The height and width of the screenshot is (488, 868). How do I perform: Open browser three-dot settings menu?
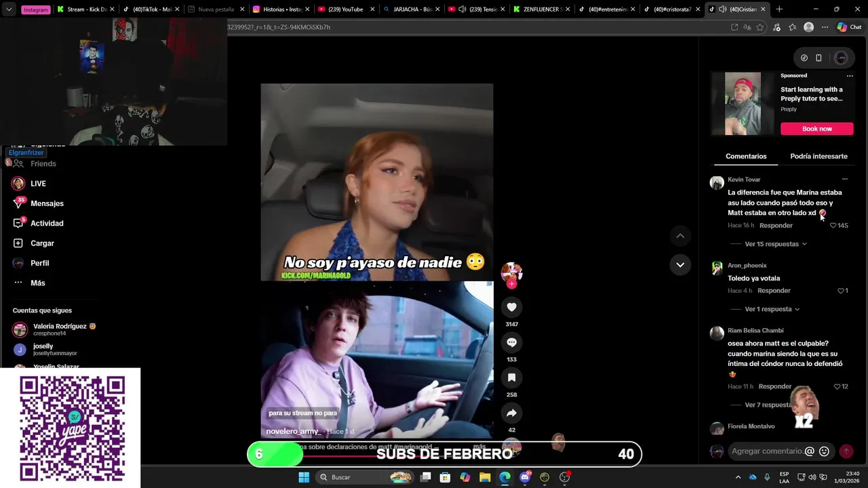(825, 27)
